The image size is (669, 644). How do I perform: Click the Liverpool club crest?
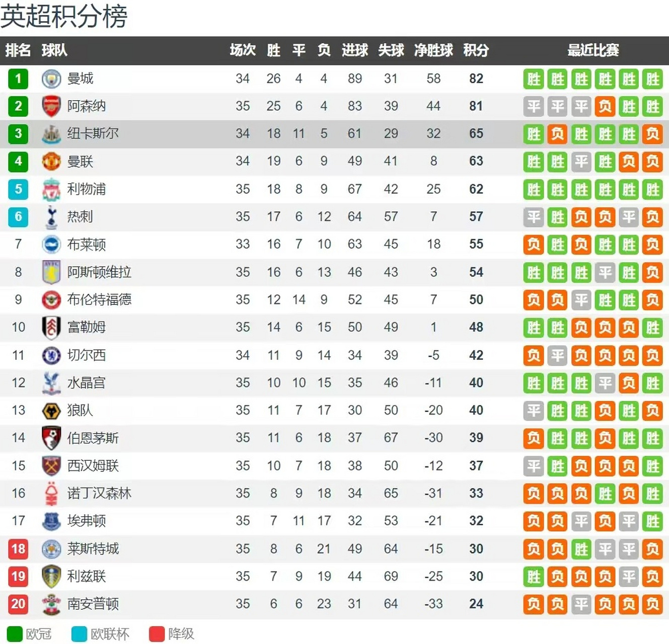51,189
